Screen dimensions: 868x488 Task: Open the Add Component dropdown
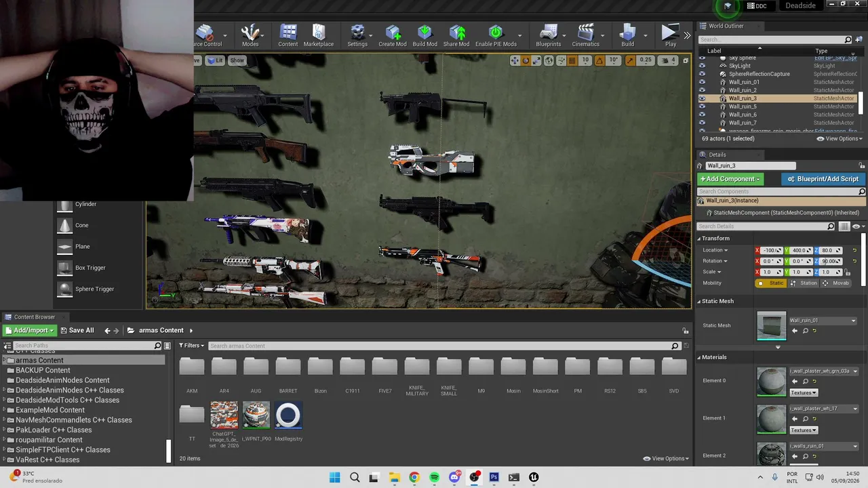pyautogui.click(x=730, y=179)
